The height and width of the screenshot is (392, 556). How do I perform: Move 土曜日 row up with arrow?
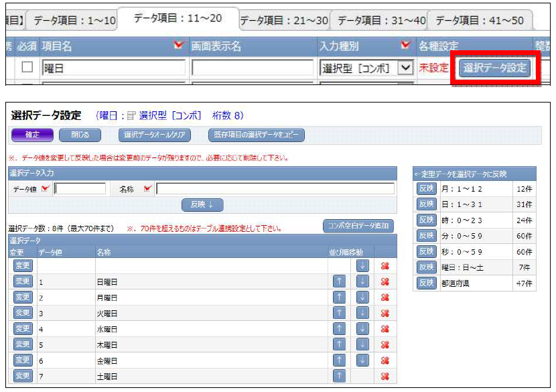[x=340, y=376]
